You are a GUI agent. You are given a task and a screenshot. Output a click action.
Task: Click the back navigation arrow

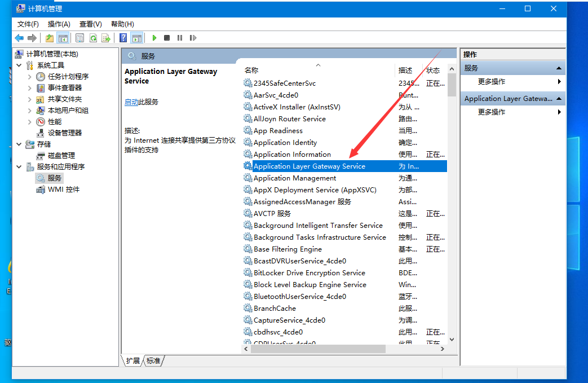pyautogui.click(x=19, y=38)
